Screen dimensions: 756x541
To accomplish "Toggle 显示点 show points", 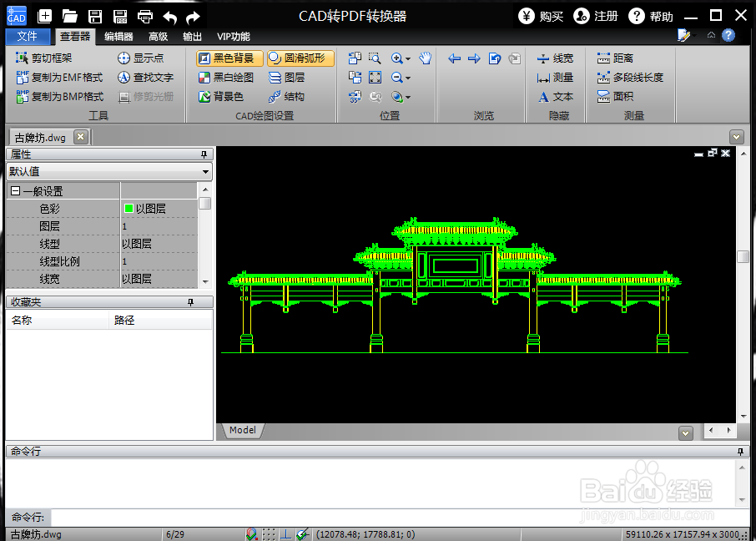I will [141, 58].
